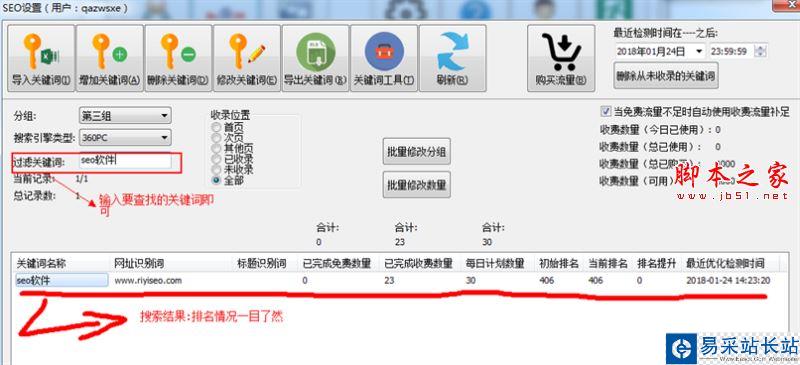Sort by 初始排名 column header

click(559, 263)
